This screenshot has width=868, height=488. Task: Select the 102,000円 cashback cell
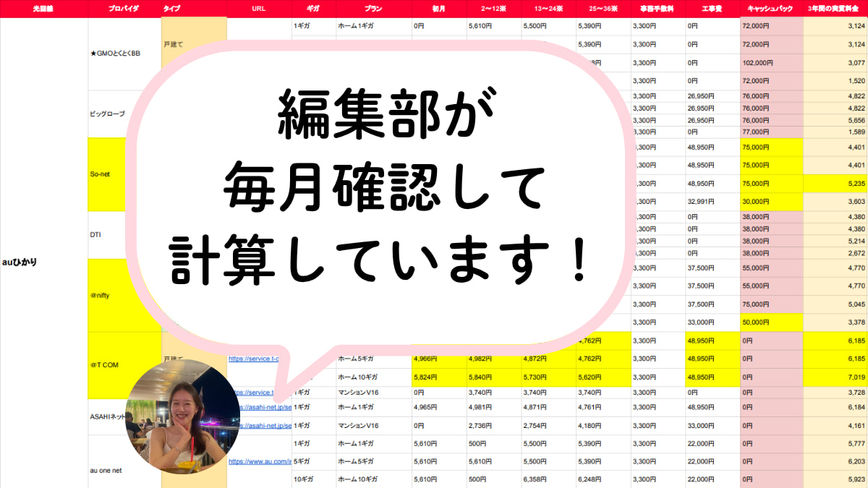coord(772,63)
